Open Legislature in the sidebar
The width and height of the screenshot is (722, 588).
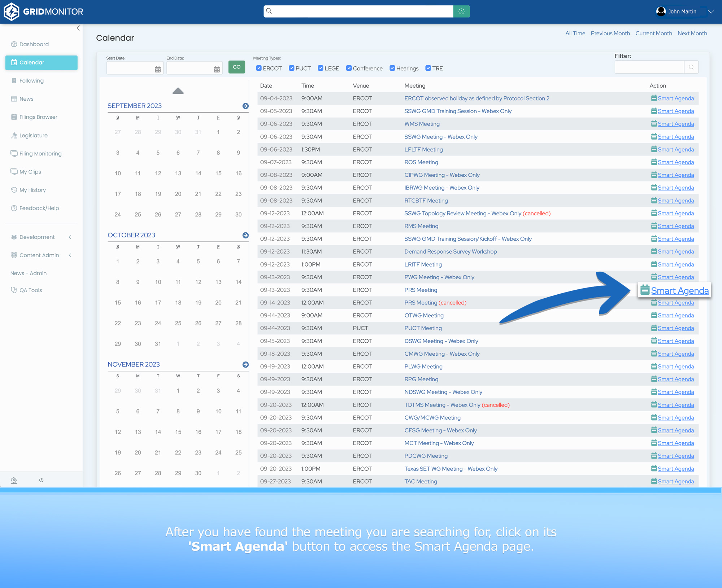pyautogui.click(x=33, y=136)
